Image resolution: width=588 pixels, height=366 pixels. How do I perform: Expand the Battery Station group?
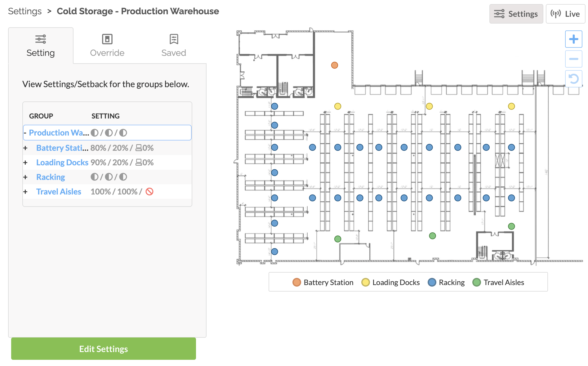click(x=25, y=148)
